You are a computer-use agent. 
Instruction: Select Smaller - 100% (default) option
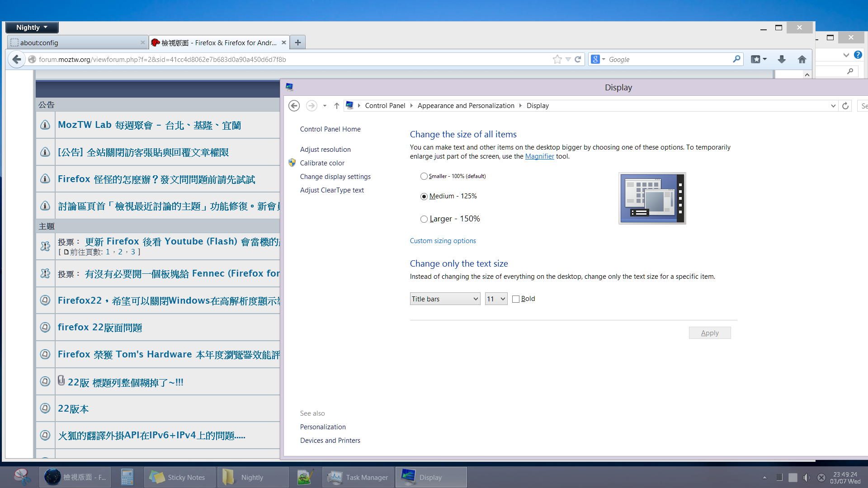[424, 176]
